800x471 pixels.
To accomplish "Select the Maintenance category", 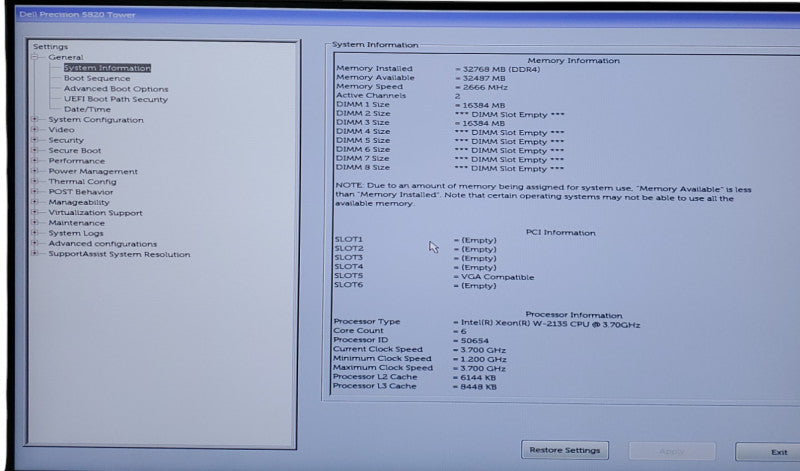I will (77, 223).
